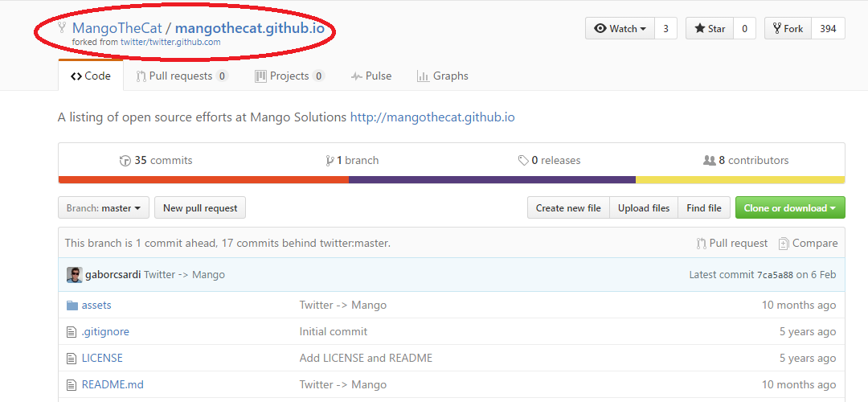Screen dimensions: 868x402
Task: Open the assets folder
Action: 96,305
